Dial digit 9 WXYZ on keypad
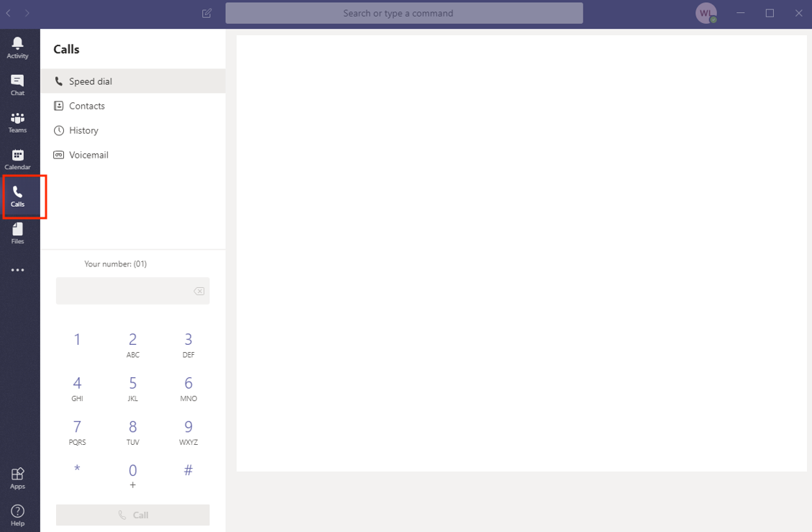 (188, 432)
